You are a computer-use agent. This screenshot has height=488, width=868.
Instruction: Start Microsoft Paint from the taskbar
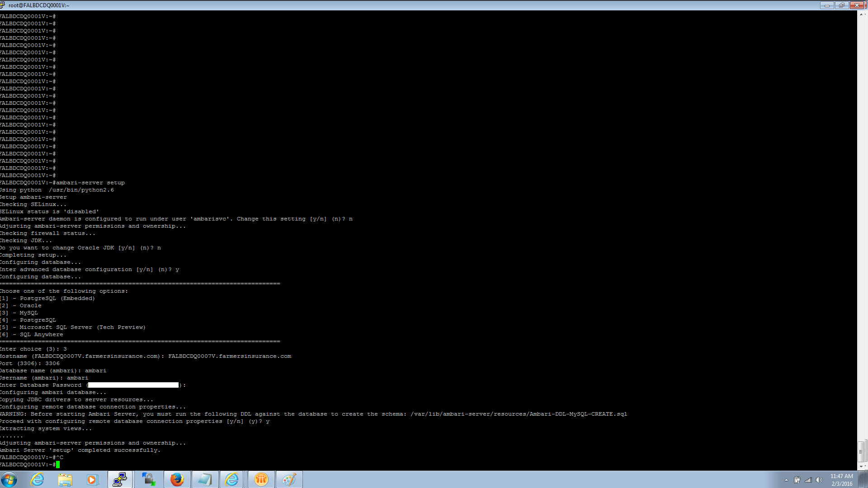click(x=289, y=479)
